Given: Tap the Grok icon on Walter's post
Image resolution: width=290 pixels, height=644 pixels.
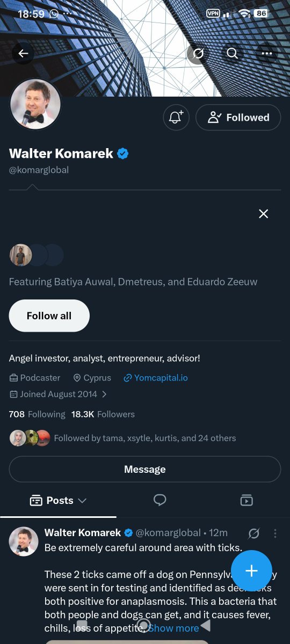Looking at the screenshot, I should click(x=254, y=533).
